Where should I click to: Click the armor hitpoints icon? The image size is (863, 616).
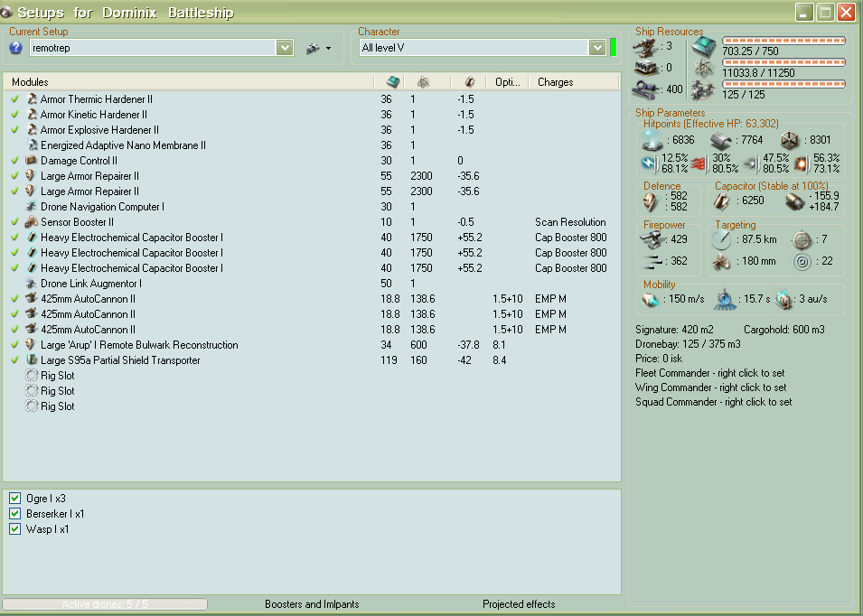(720, 140)
